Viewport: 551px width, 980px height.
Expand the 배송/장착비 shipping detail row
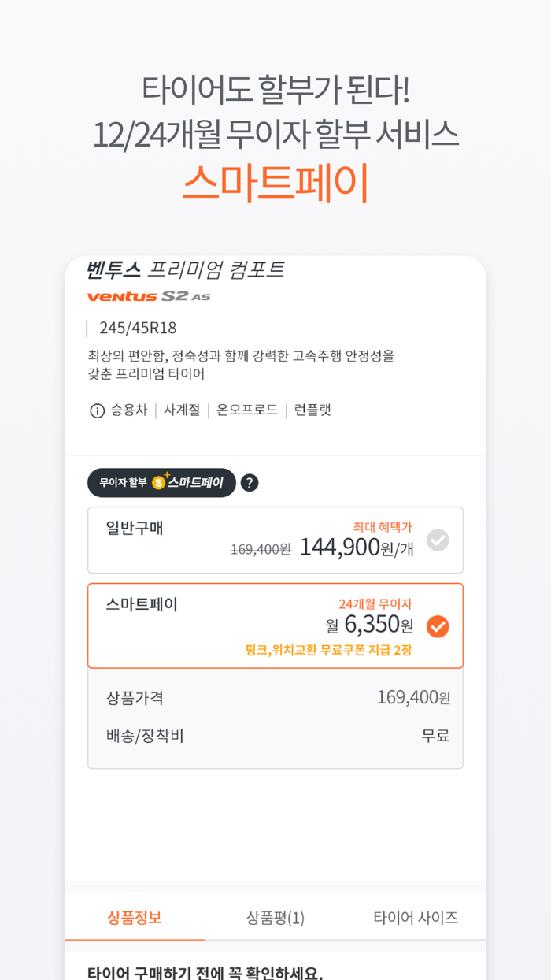(x=275, y=734)
